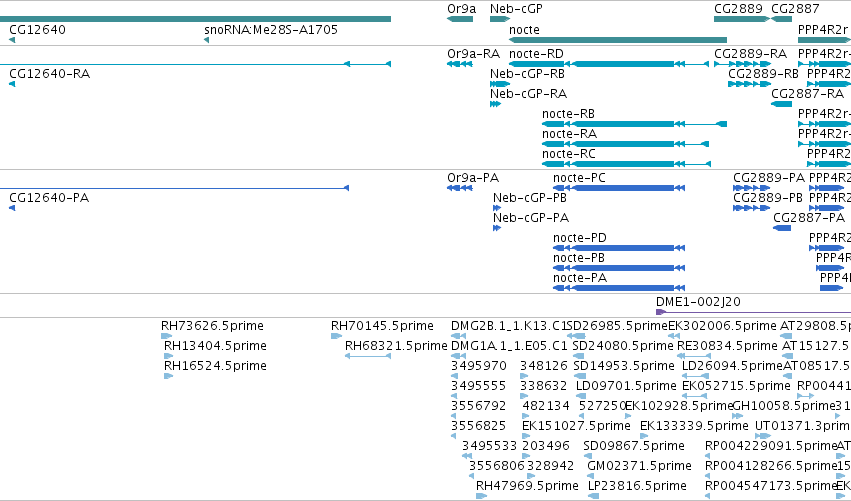Click the CG2887-PA protein label
The height and width of the screenshot is (501, 851).
(809, 218)
